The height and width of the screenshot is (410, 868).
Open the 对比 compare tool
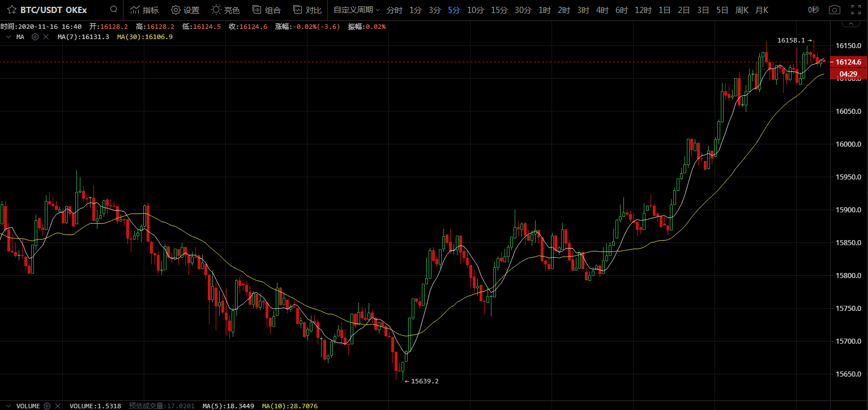(307, 10)
